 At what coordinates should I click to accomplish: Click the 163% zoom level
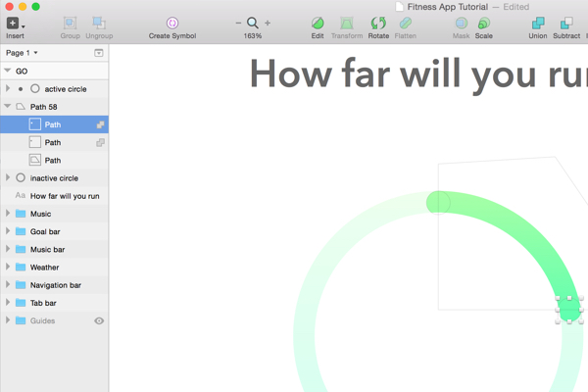pyautogui.click(x=253, y=36)
